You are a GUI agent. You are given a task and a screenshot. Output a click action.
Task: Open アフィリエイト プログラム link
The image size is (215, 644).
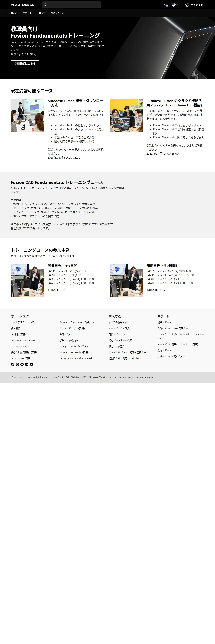(x=74, y=347)
